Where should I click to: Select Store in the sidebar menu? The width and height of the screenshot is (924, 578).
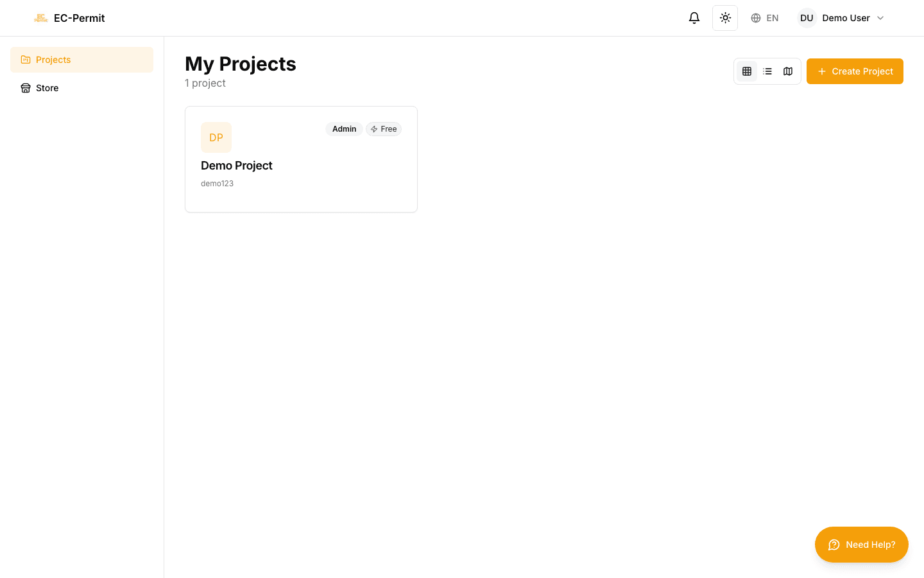[x=47, y=88]
